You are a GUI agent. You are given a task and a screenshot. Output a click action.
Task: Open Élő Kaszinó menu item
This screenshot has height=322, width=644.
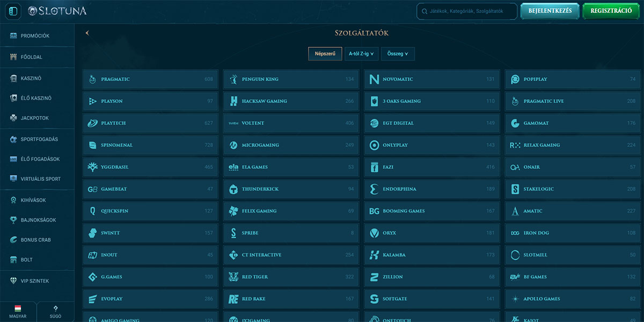coord(35,98)
